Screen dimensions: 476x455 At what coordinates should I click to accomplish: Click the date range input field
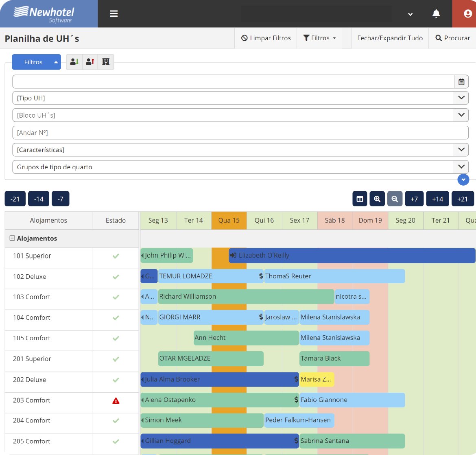point(234,82)
